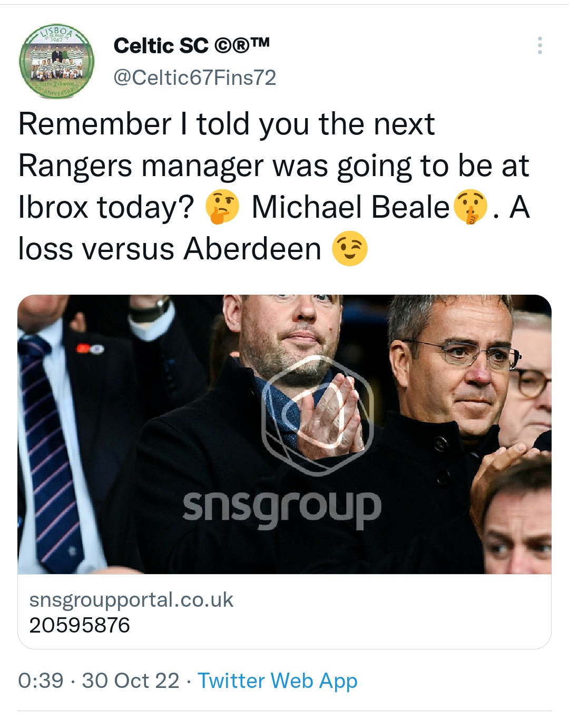The height and width of the screenshot is (728, 569).
Task: Click the 30 Oct 22 date
Action: pos(131,681)
